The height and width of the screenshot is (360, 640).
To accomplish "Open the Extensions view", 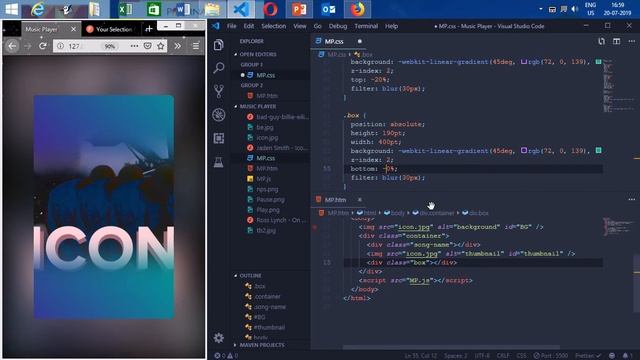I will [219, 138].
